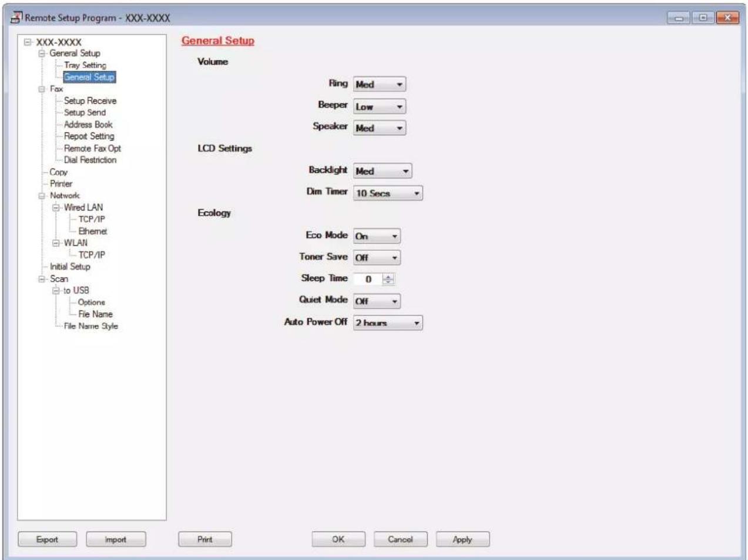Open the Auto Power Off dropdown

(x=388, y=323)
